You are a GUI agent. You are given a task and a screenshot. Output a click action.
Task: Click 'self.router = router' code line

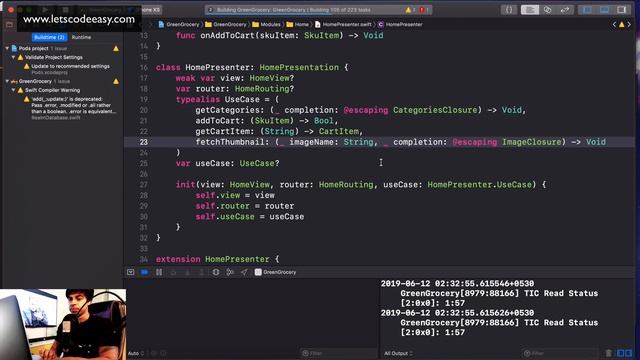pyautogui.click(x=244, y=206)
